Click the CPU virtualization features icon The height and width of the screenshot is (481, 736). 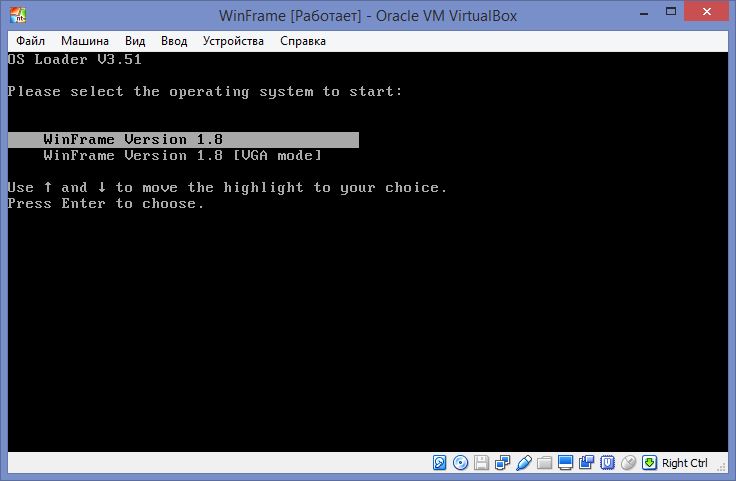(607, 463)
